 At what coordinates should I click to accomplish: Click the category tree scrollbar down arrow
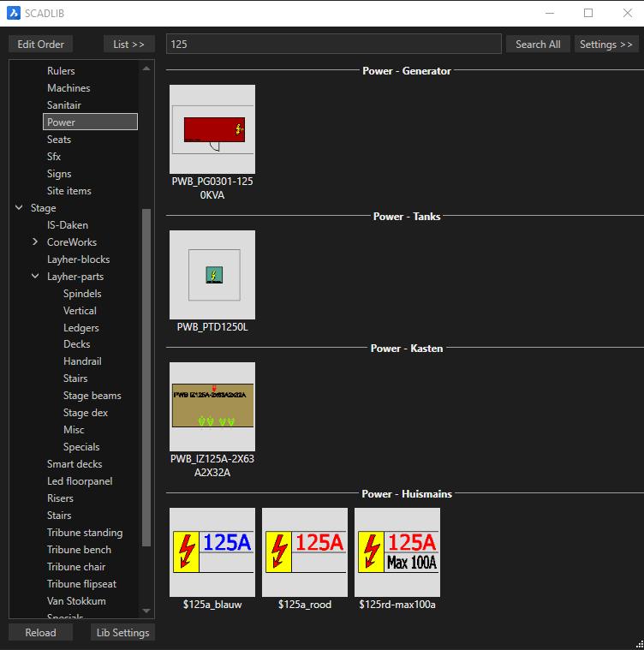146,611
